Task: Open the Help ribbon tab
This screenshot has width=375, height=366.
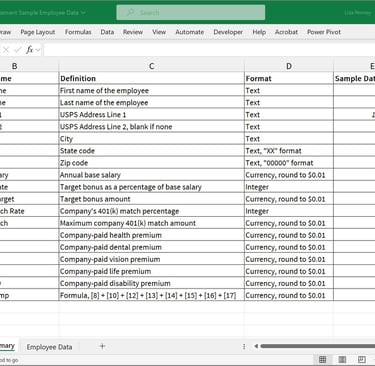Action: [259, 32]
